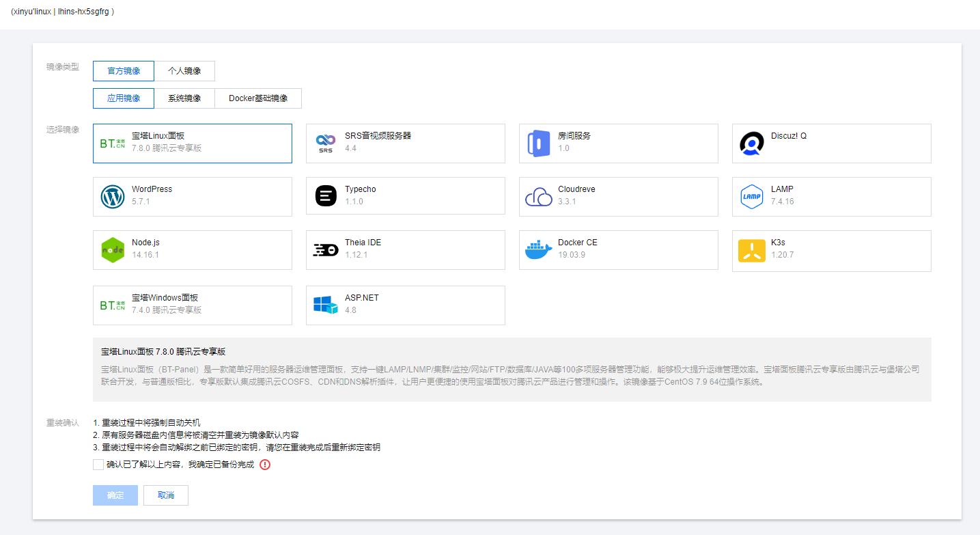The image size is (980, 535).
Task: Click the 镜像类型 label
Action: pyautogui.click(x=63, y=67)
